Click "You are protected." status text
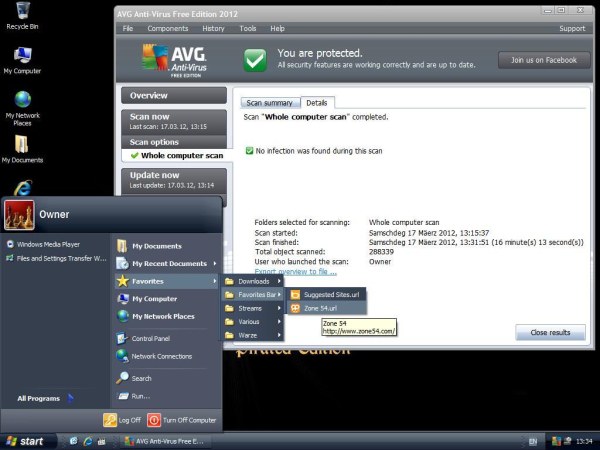 pos(320,53)
